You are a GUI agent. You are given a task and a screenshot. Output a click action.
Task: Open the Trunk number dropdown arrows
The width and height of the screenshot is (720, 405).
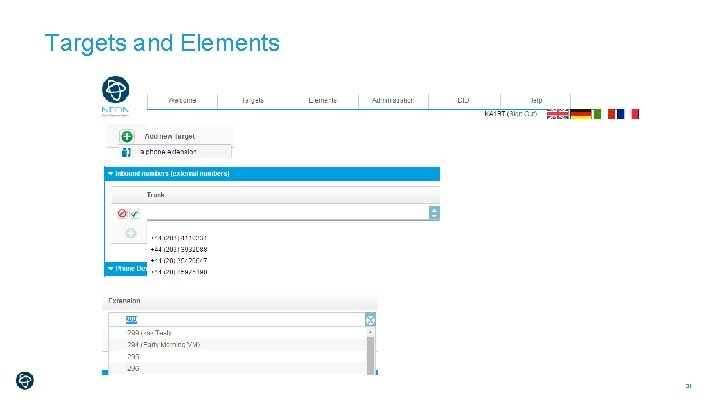(434, 213)
